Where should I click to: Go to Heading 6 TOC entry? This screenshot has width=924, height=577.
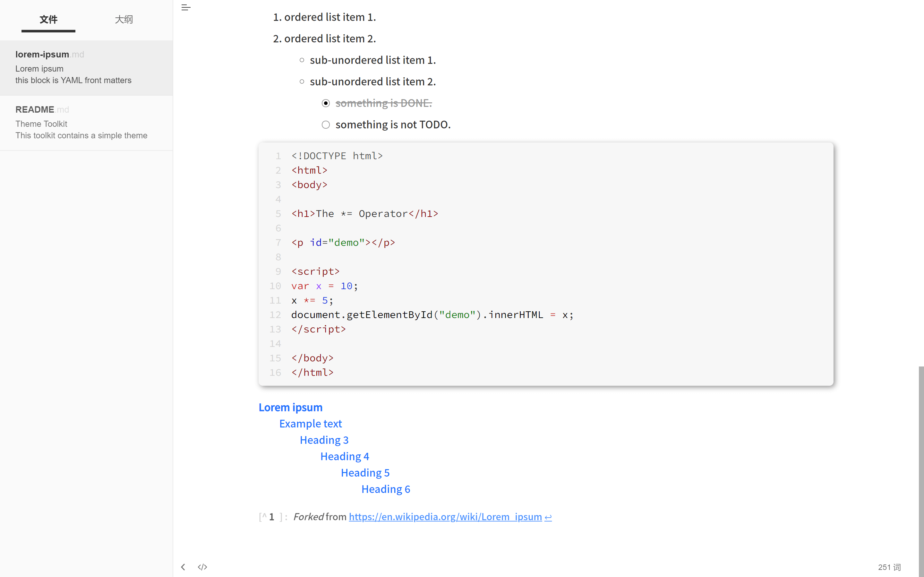[x=386, y=489]
